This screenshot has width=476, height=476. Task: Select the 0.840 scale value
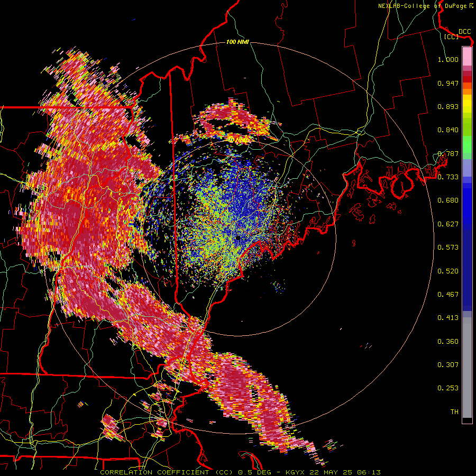tap(448, 130)
